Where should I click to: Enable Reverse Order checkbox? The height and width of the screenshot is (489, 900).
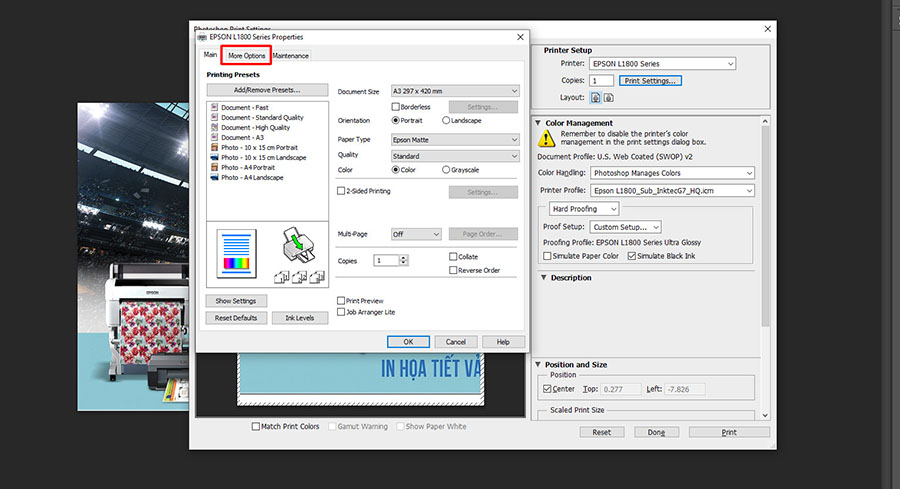[453, 270]
